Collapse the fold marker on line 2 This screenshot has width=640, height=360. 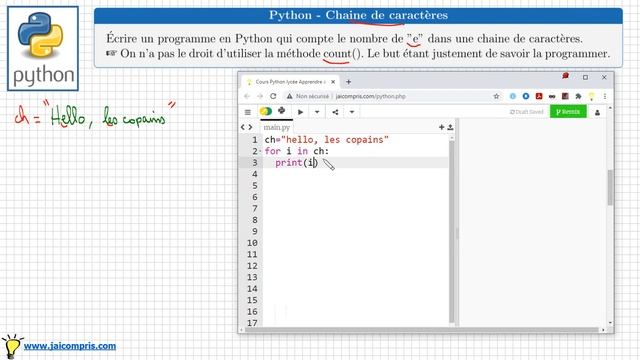point(260,151)
